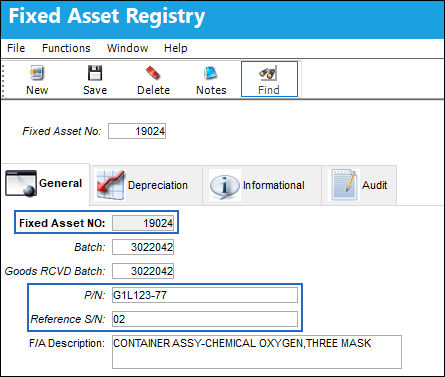
Task: Click the Find binoculars button
Action: point(269,79)
